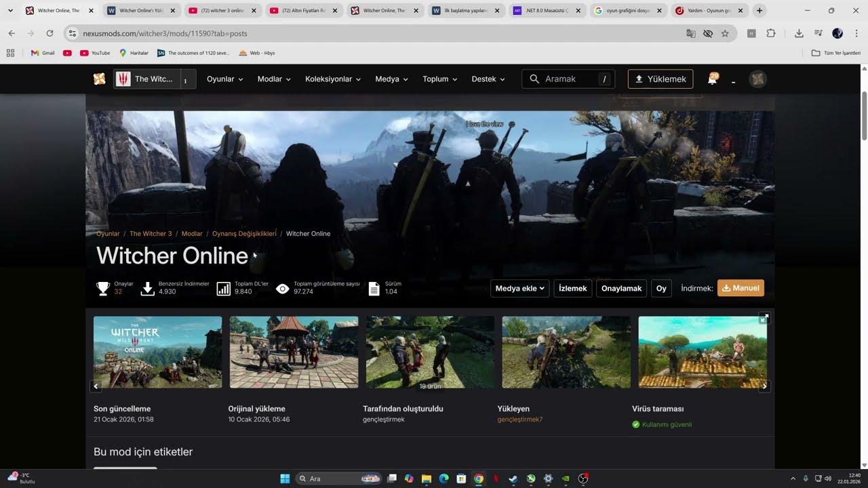The height and width of the screenshot is (488, 868).
Task: Expand gallery with the fullscreen icon
Action: (x=764, y=318)
